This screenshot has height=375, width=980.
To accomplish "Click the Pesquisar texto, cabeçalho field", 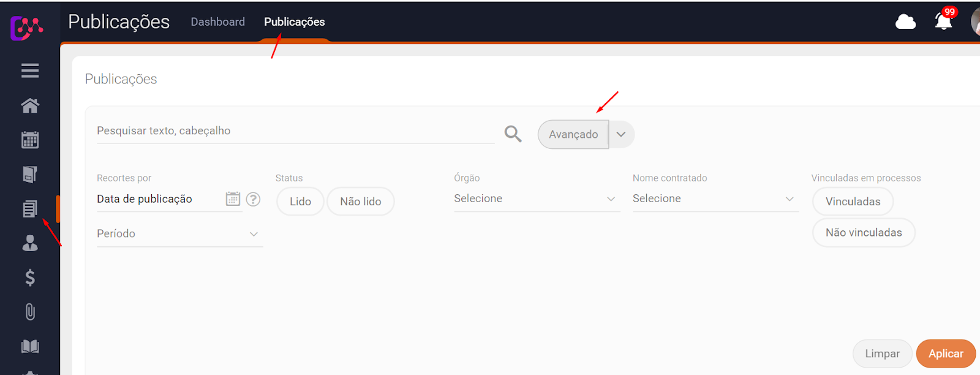I will (x=294, y=131).
